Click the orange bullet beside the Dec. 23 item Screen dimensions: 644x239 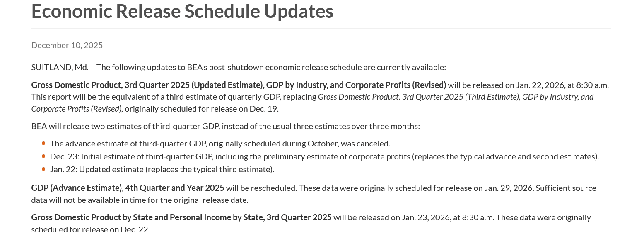(43, 156)
